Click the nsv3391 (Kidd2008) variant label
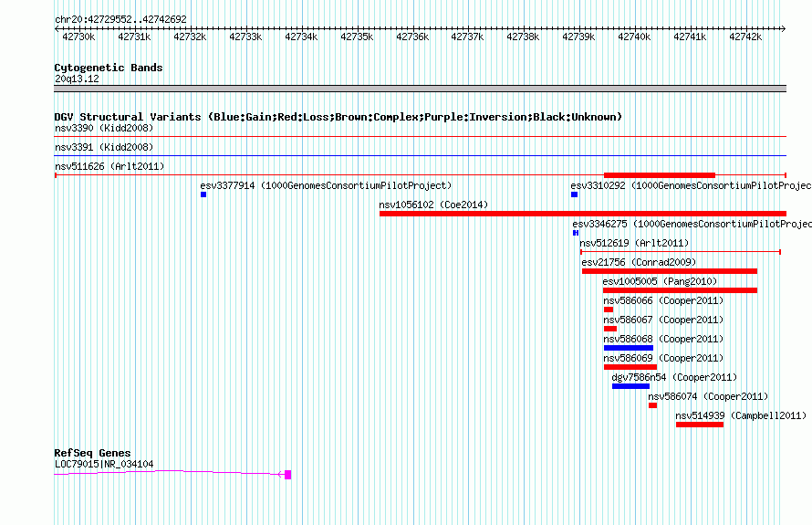The width and height of the screenshot is (812, 525). tap(104, 147)
